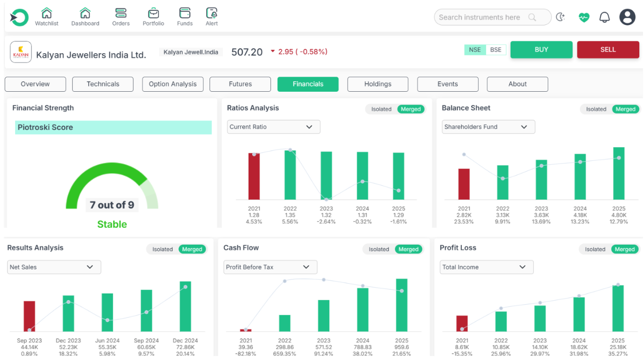Open the Shareholders Fund dropdown

click(x=488, y=127)
